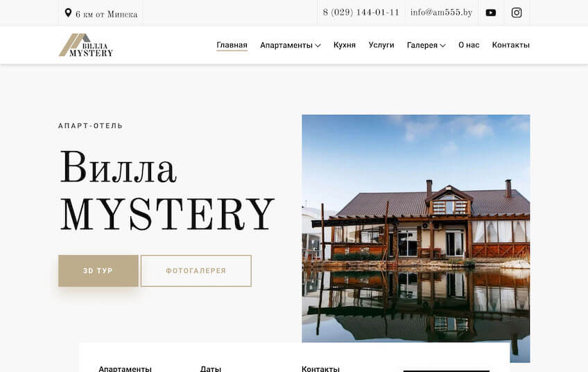Click the '6 км от Минска' location text
Screen dimensions: 588x372
(x=106, y=14)
